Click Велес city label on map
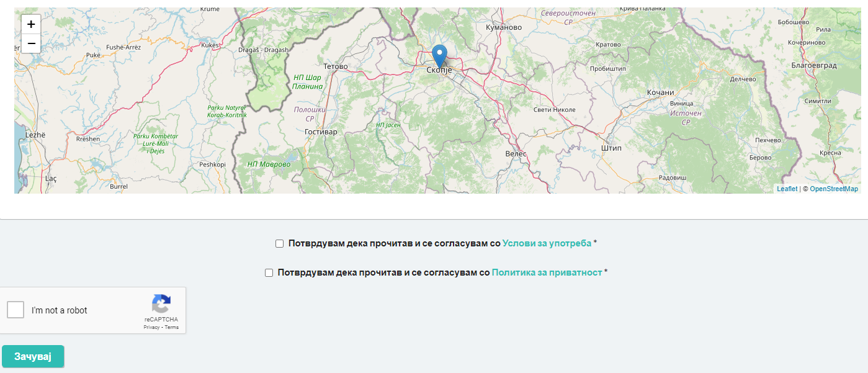Image resolution: width=868 pixels, height=373 pixels. pyautogui.click(x=516, y=153)
